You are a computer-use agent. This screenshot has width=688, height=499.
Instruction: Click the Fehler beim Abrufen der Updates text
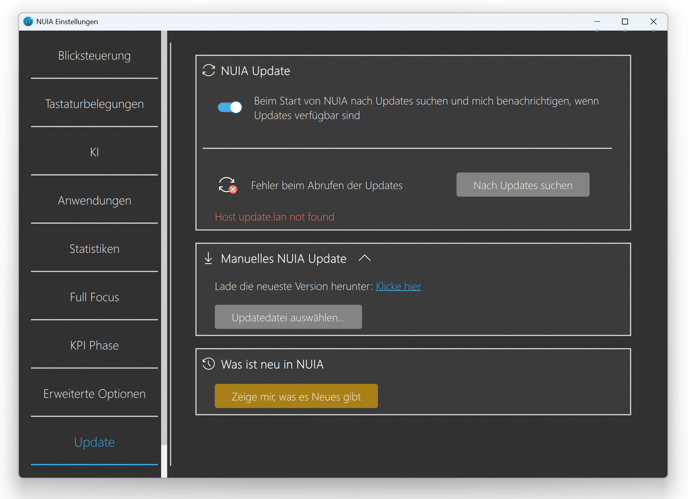(x=326, y=186)
